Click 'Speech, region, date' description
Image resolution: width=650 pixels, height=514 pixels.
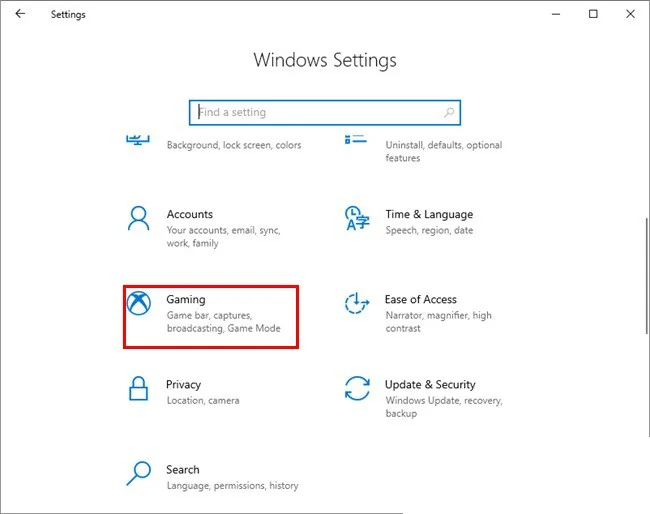pos(429,230)
